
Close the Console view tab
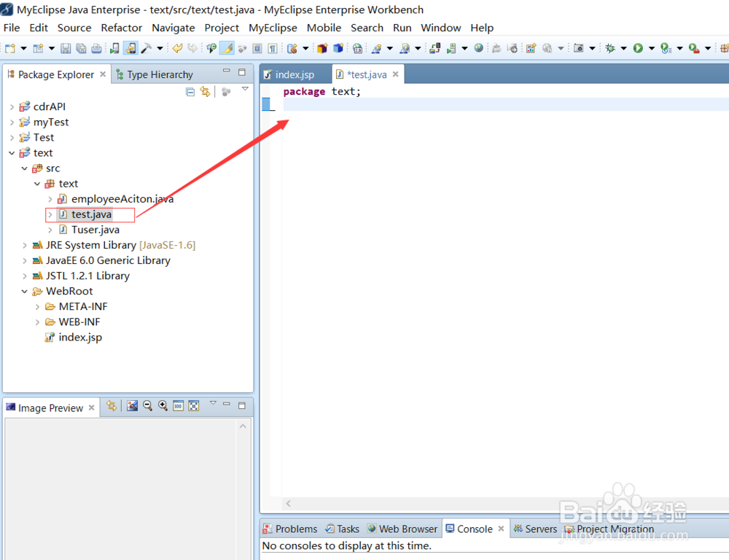[501, 529]
